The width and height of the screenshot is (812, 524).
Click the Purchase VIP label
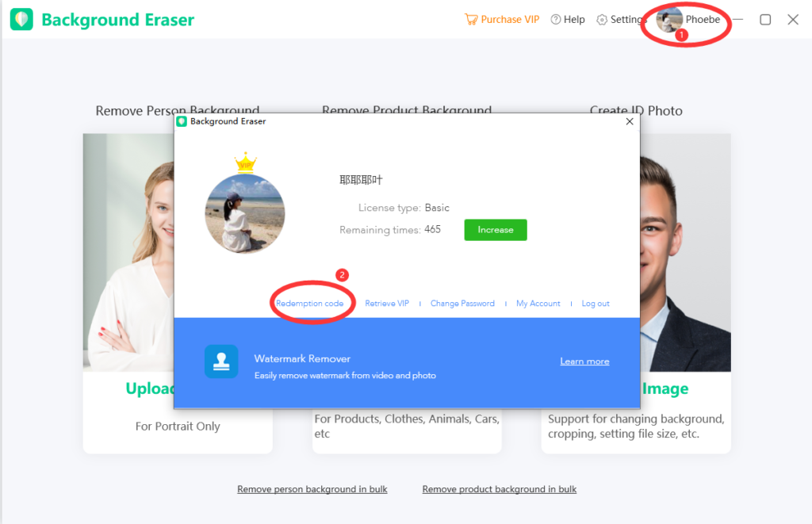pyautogui.click(x=510, y=20)
